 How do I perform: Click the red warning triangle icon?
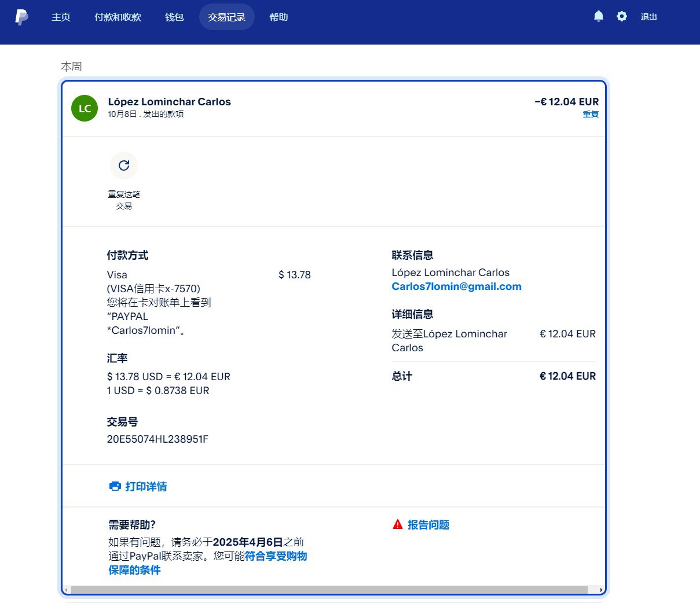[397, 524]
